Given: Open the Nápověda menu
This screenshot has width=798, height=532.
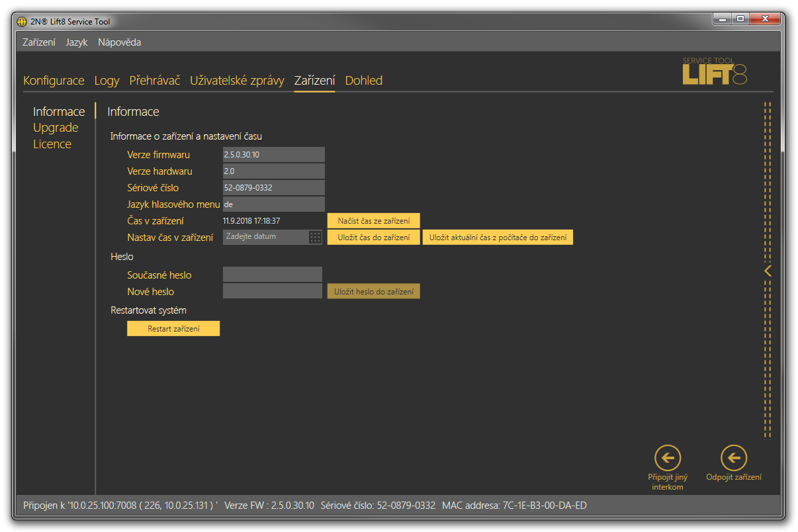Looking at the screenshot, I should (x=119, y=42).
